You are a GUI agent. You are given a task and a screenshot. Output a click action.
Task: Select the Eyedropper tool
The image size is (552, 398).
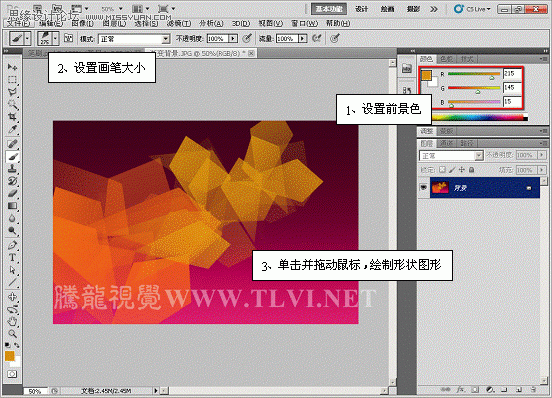12,129
